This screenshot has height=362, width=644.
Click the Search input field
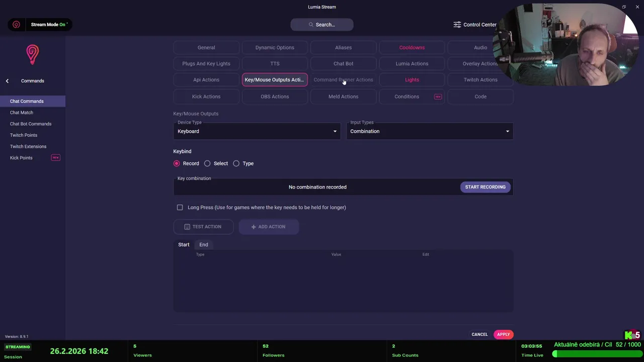pos(322,25)
